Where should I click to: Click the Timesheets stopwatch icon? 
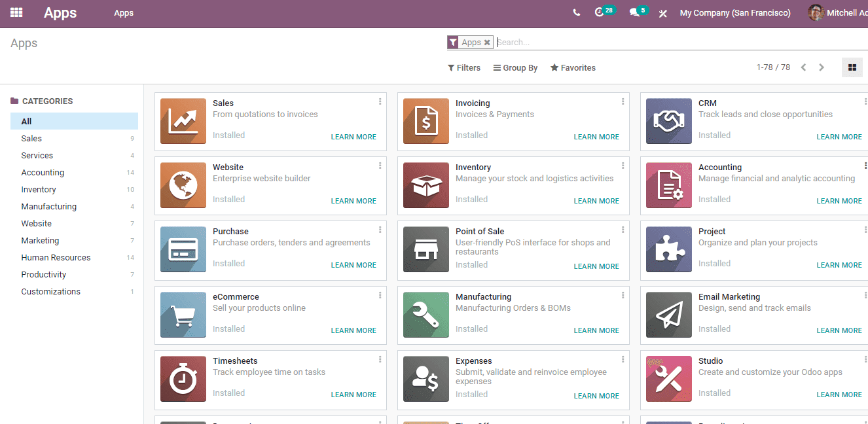pyautogui.click(x=183, y=379)
